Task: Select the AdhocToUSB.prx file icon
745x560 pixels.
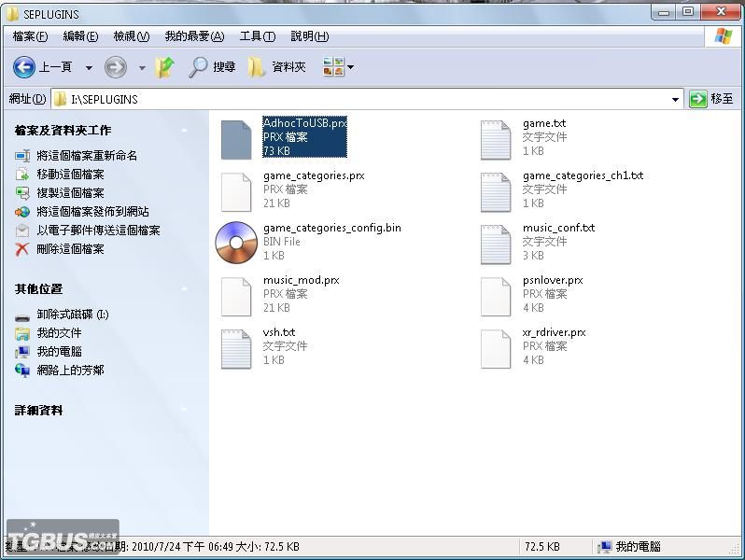Action: pos(236,140)
